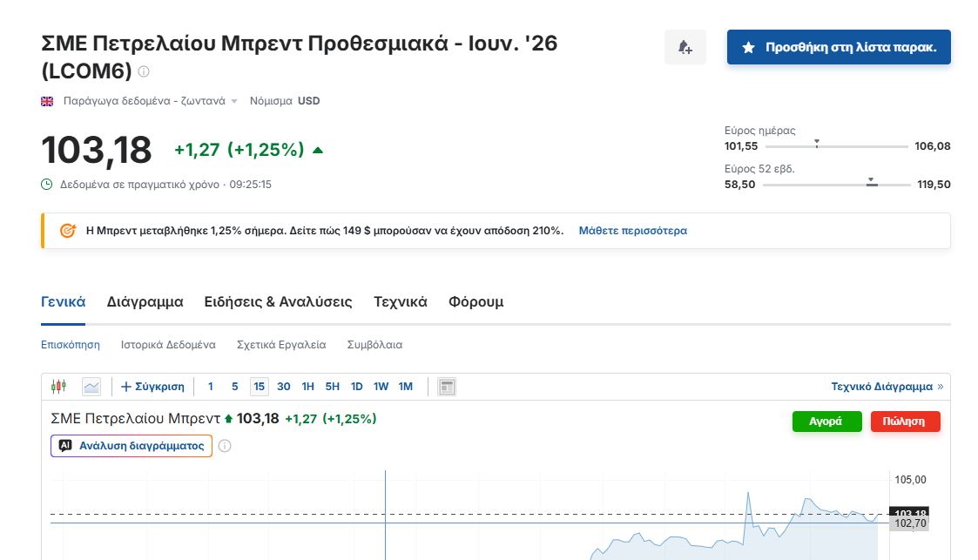Select the area chart type icon
978x560 pixels.
click(x=91, y=387)
